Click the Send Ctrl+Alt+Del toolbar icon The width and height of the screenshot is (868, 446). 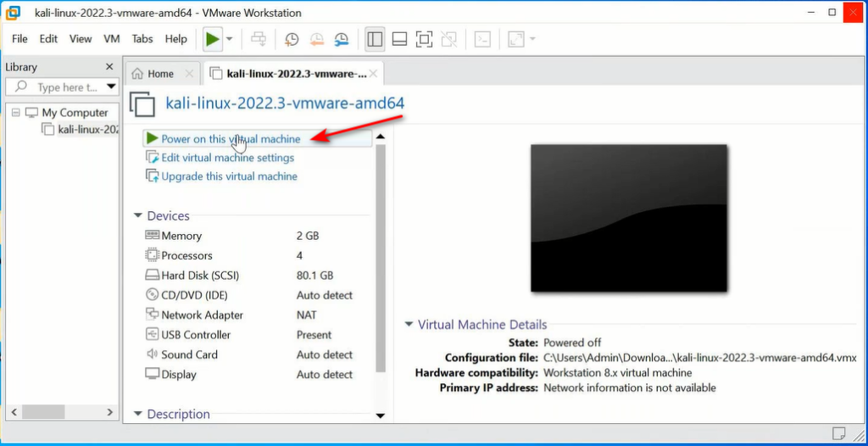click(259, 39)
